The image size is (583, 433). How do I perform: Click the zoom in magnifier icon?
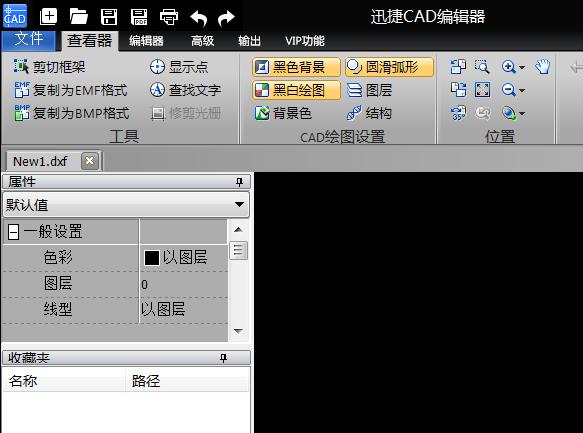pyautogui.click(x=508, y=67)
